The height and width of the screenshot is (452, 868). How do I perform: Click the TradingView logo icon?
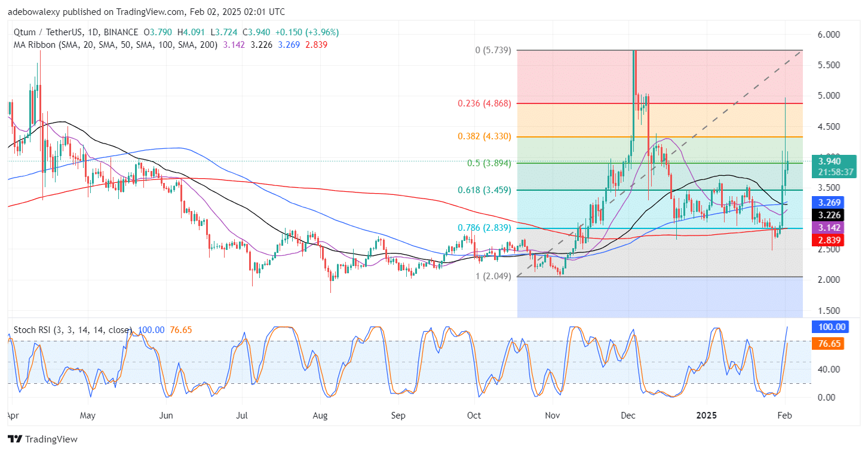[x=15, y=439]
